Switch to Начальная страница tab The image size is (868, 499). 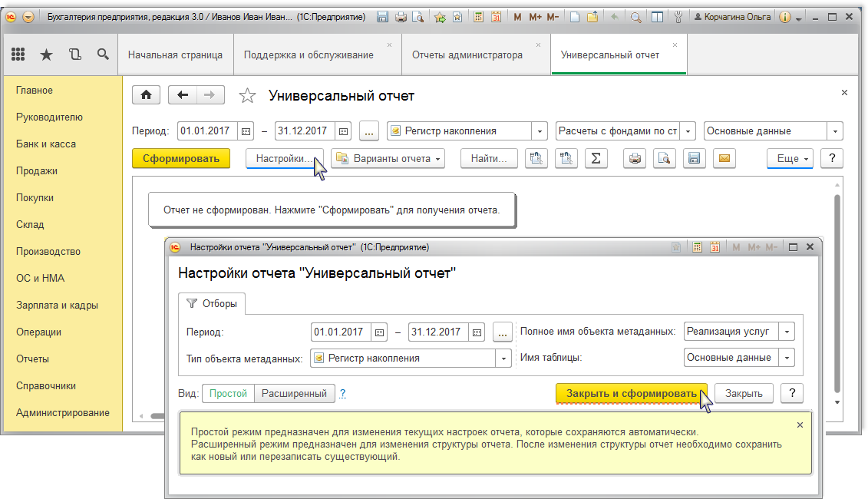tap(176, 55)
